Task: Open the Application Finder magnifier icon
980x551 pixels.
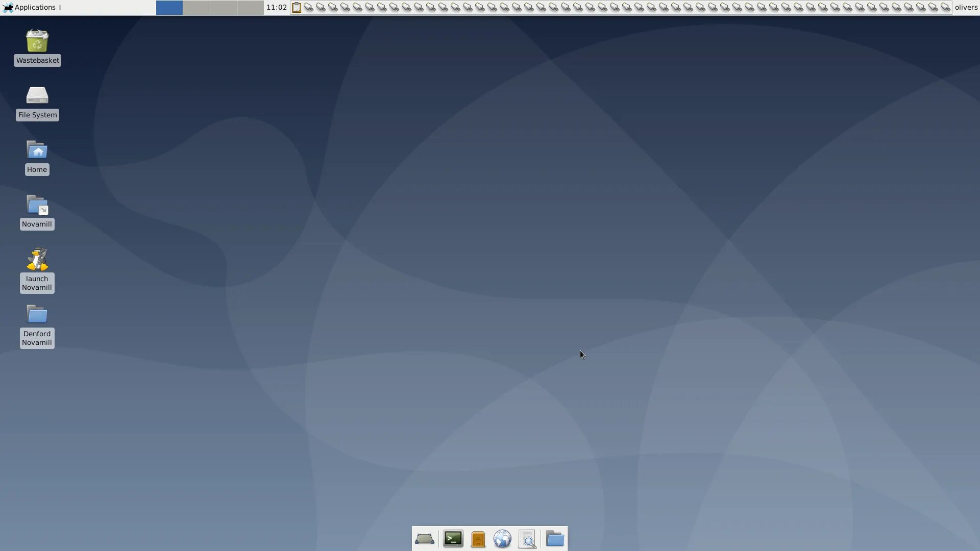Action: (x=528, y=539)
